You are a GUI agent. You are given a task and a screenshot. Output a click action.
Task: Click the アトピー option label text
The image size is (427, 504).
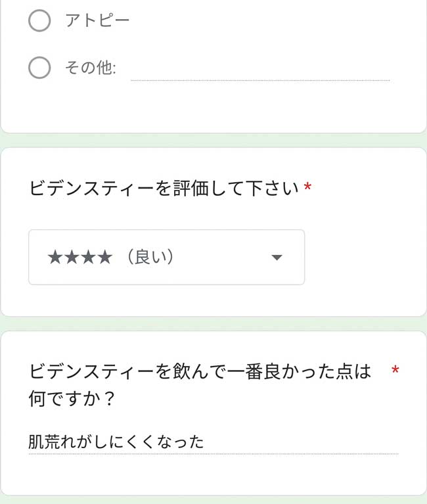(97, 20)
